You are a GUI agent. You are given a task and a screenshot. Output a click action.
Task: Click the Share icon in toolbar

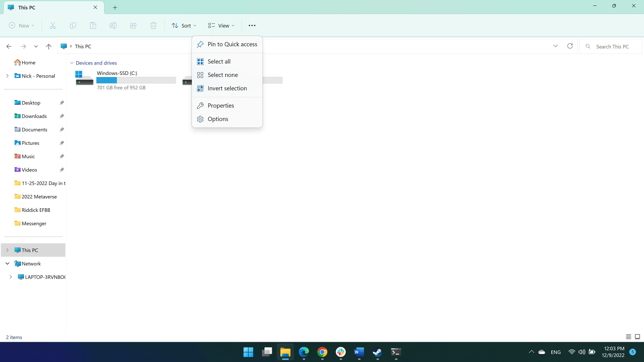pyautogui.click(x=133, y=25)
